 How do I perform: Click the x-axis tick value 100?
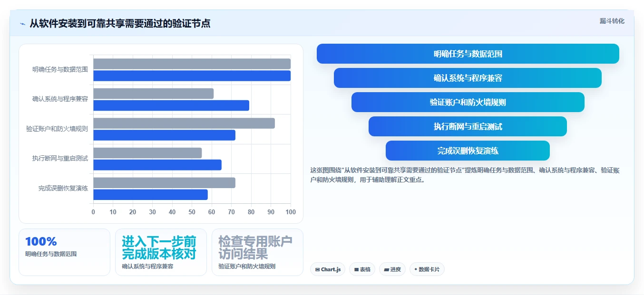pyautogui.click(x=291, y=212)
